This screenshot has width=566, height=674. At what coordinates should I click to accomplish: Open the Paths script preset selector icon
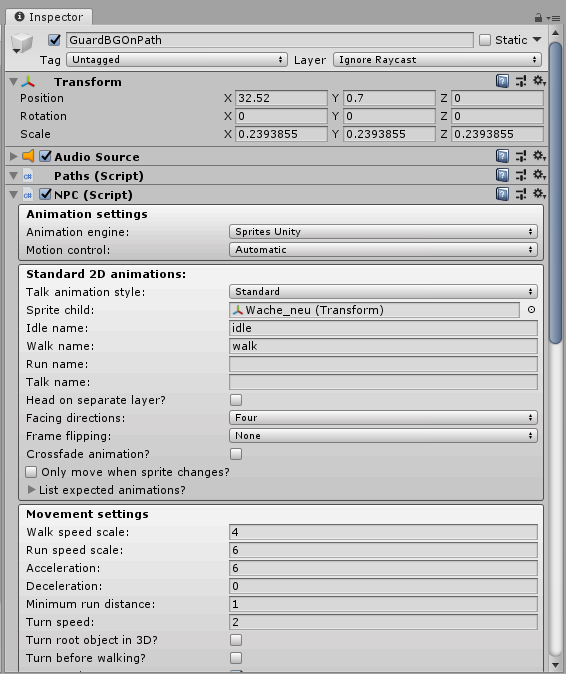[521, 175]
